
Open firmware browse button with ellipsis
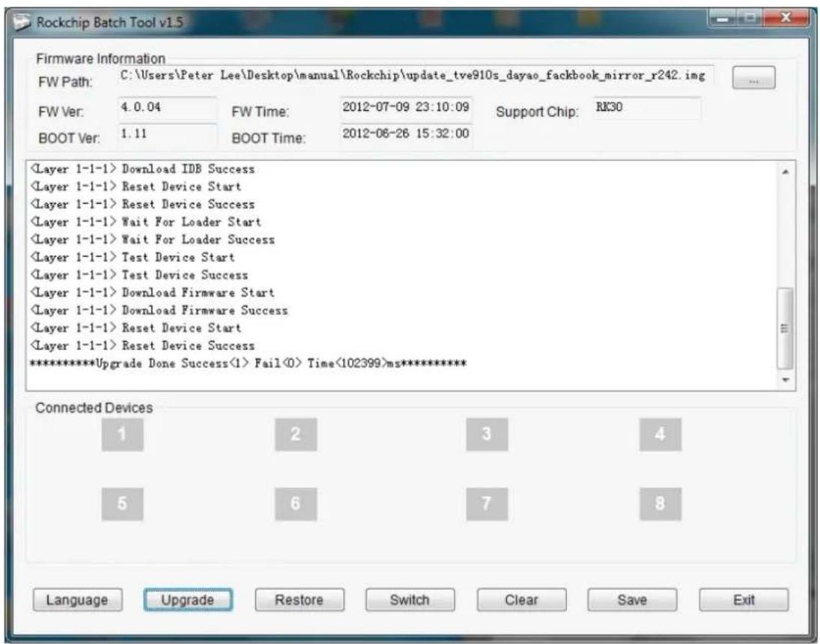point(753,78)
